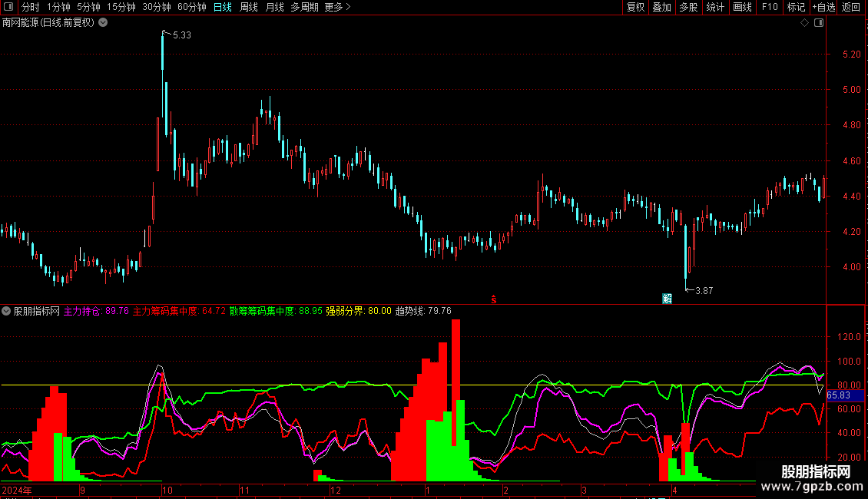
Task: Click the 叠加 overlay button
Action: click(661, 7)
